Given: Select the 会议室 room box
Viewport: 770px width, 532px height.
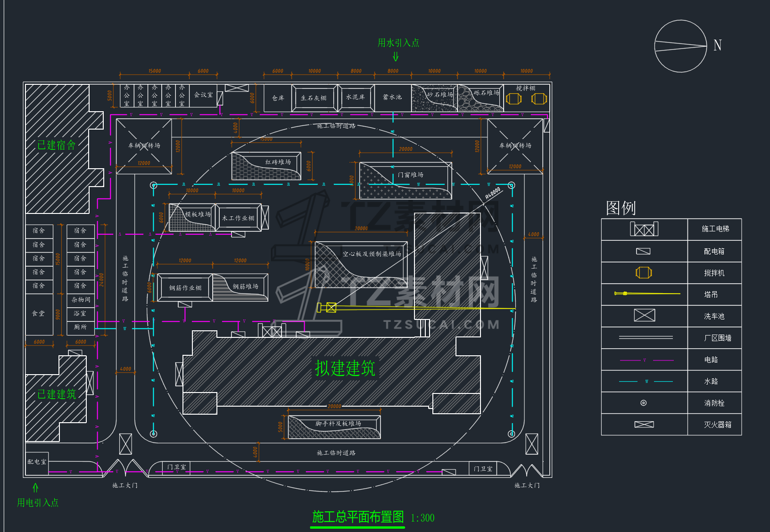Looking at the screenshot, I should click(x=204, y=96).
